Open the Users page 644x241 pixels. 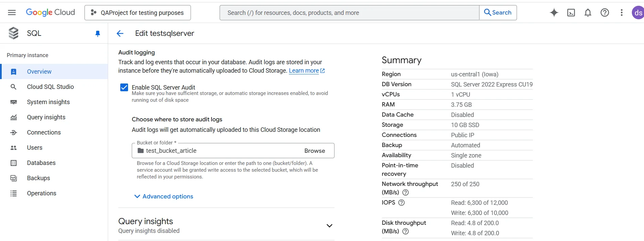click(x=54, y=148)
